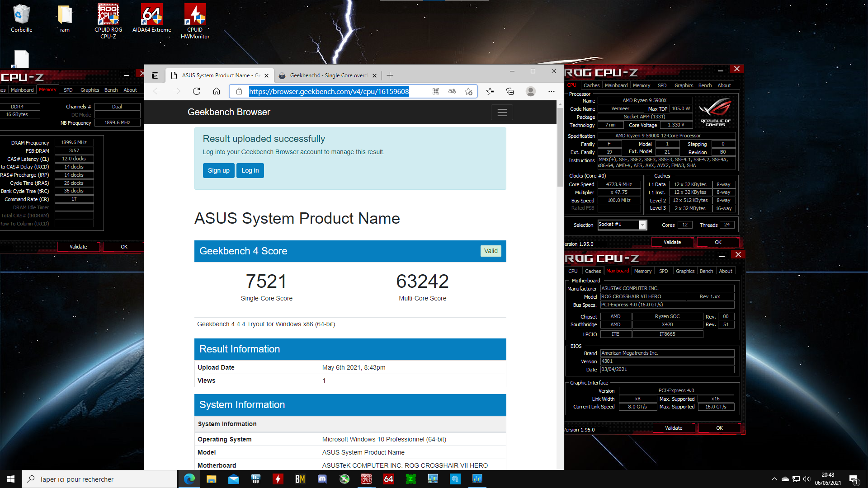868x488 pixels.
Task: Open Memory tab in top-right CPU-Z
Action: coord(642,85)
